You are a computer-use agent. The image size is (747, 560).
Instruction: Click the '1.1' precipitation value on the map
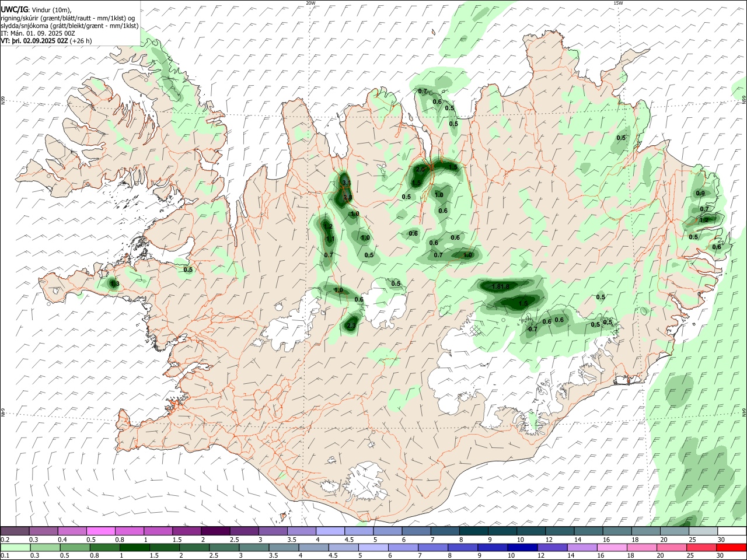(x=330, y=239)
